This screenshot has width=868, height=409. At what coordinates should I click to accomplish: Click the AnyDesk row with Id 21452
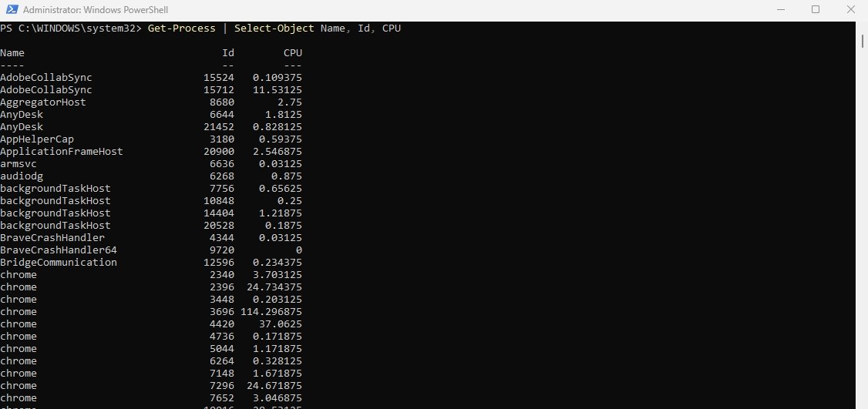[x=151, y=127]
